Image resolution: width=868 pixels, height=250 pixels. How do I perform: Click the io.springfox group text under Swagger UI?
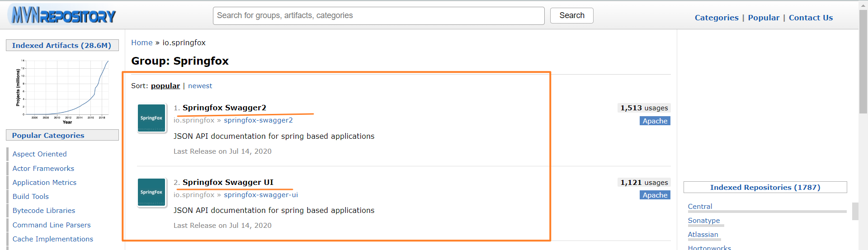coord(194,195)
